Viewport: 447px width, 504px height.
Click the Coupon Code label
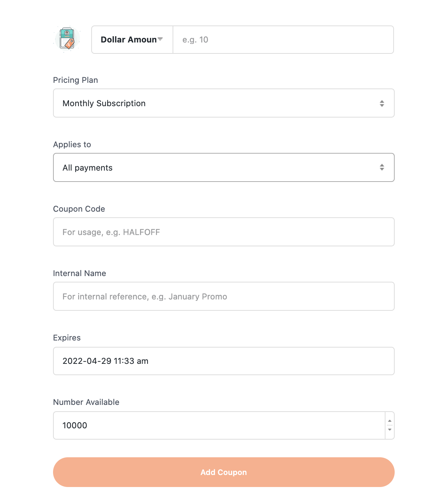(79, 209)
